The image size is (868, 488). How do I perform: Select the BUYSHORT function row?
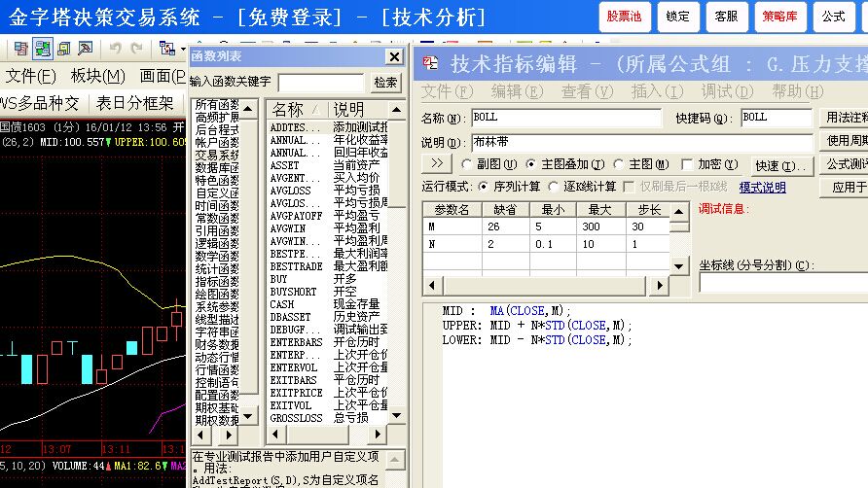[x=328, y=292]
